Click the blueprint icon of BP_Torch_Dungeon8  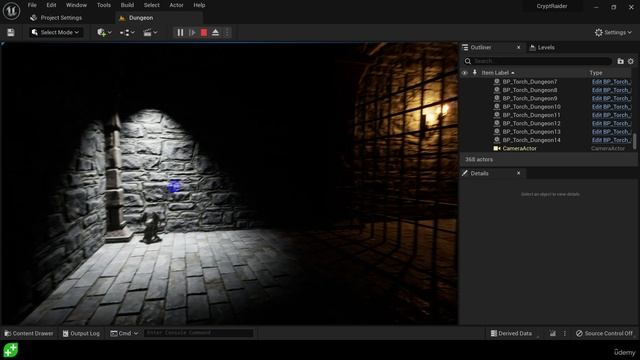pos(497,90)
